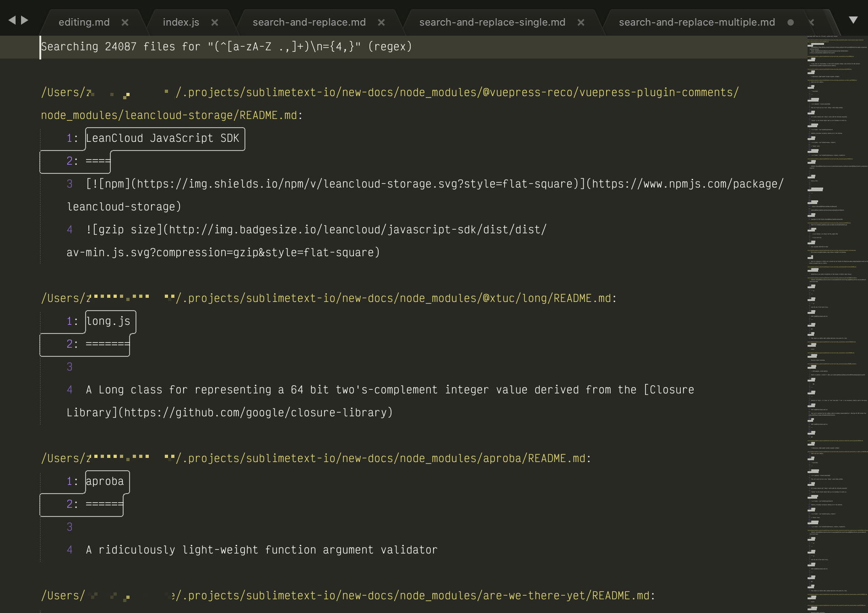Screen dimensions: 868x613
Task: Close the search-and-replace.md tab
Action: pyautogui.click(x=381, y=22)
